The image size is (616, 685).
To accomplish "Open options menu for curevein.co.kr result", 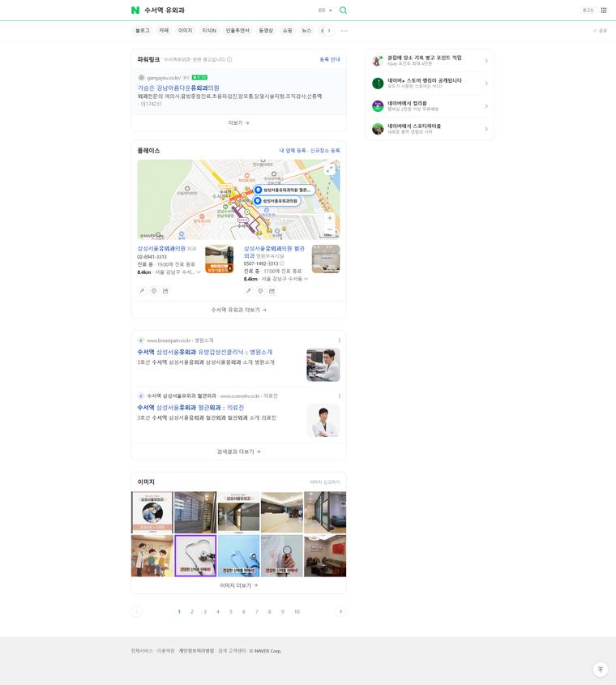I will pyautogui.click(x=340, y=396).
